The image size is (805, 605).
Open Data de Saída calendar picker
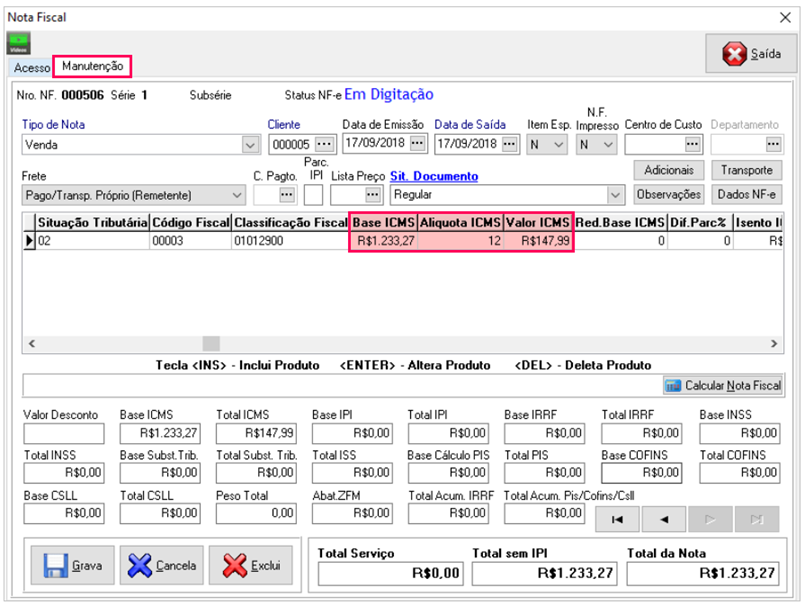point(510,144)
